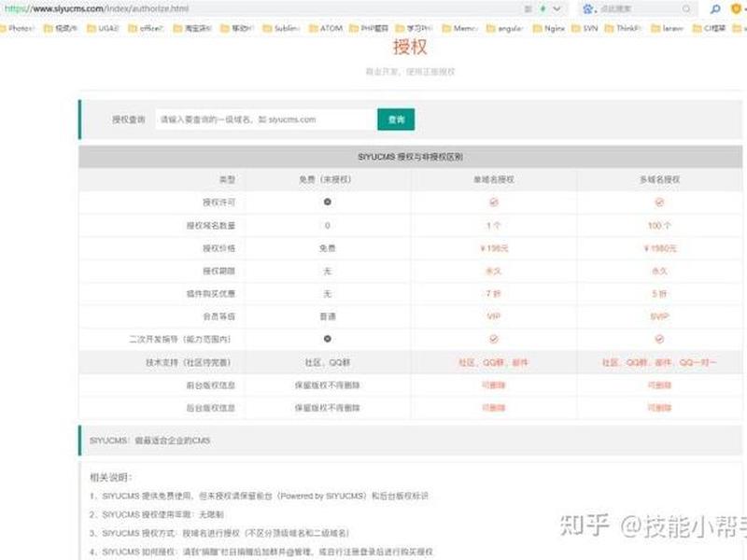Click single-domain check icon in 授权许可 row

point(494,203)
